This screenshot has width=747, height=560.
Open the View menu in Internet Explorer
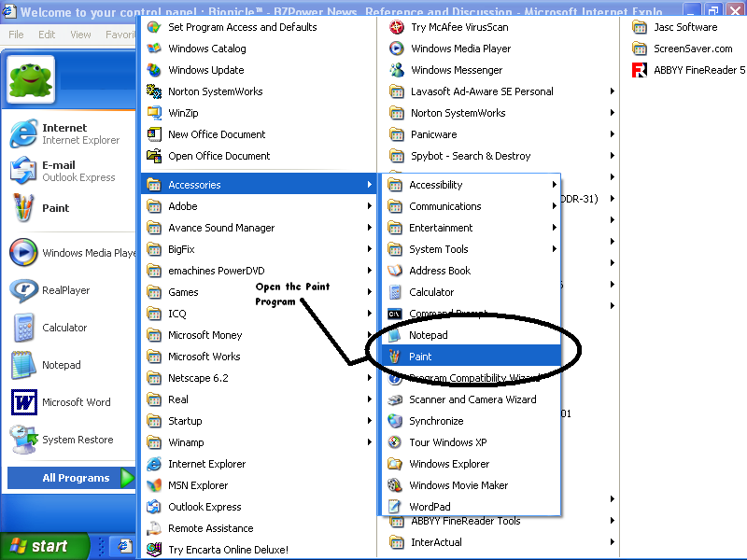80,35
